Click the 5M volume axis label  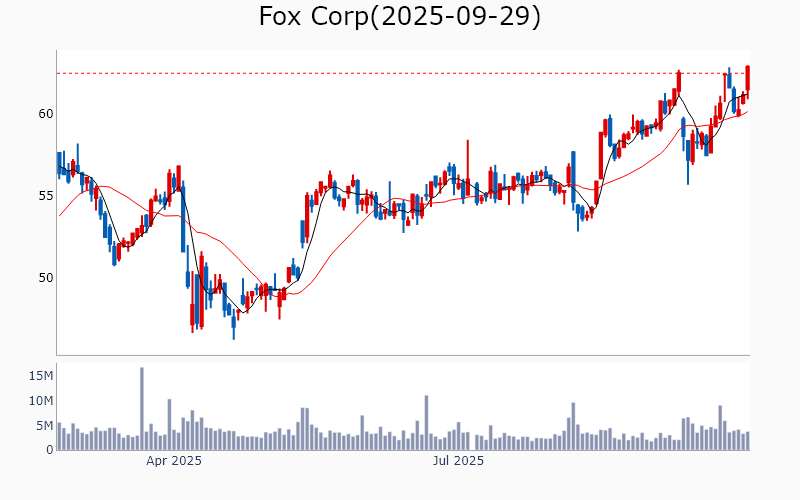[45, 426]
